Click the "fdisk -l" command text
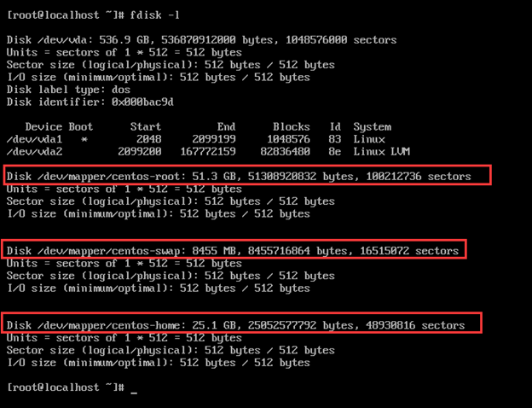The image size is (532, 408). pyautogui.click(x=154, y=15)
